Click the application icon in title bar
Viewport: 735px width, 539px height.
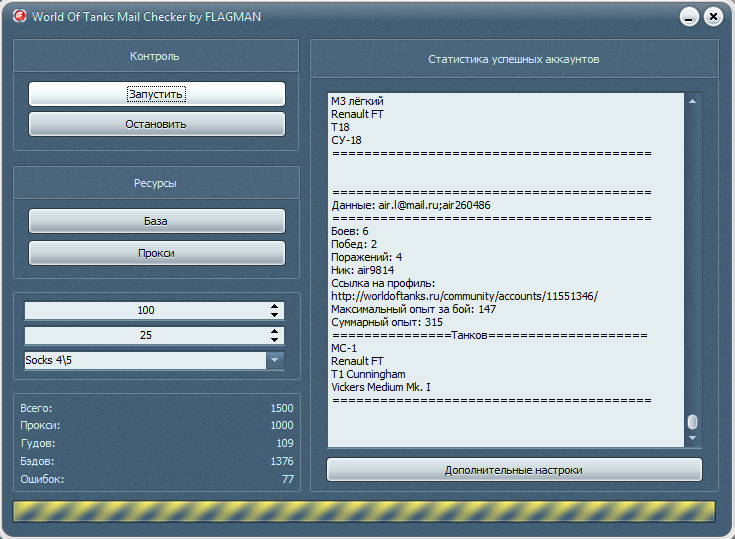click(19, 16)
